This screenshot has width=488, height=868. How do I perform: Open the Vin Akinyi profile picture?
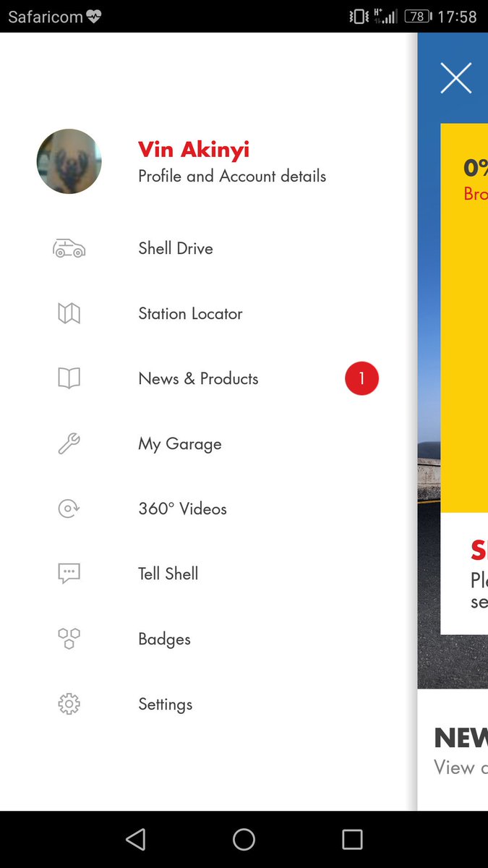click(69, 161)
